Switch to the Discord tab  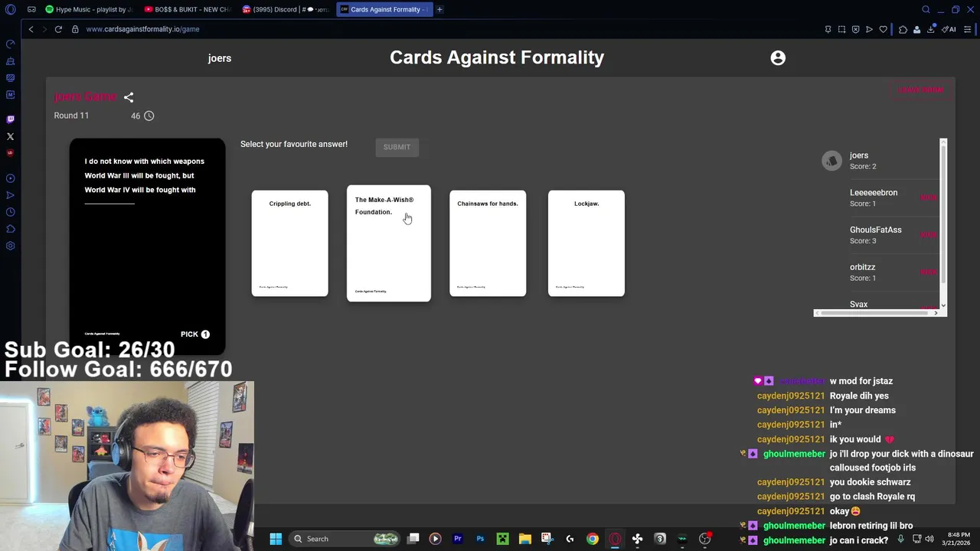click(x=286, y=9)
